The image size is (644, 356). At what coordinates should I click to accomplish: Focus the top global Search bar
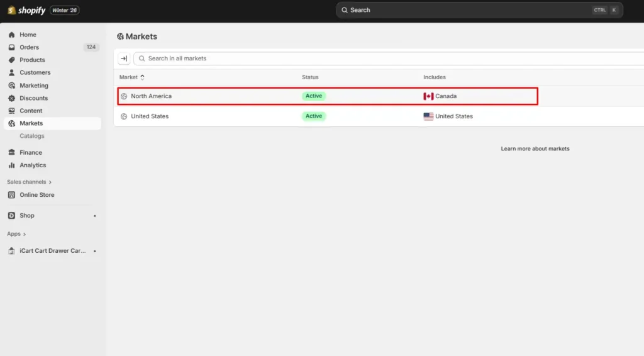(x=465, y=10)
